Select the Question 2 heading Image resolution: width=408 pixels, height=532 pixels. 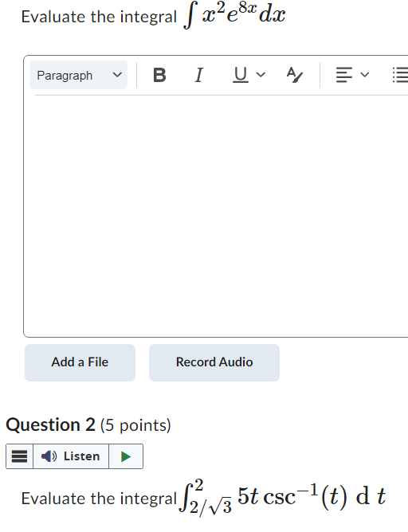coord(50,424)
